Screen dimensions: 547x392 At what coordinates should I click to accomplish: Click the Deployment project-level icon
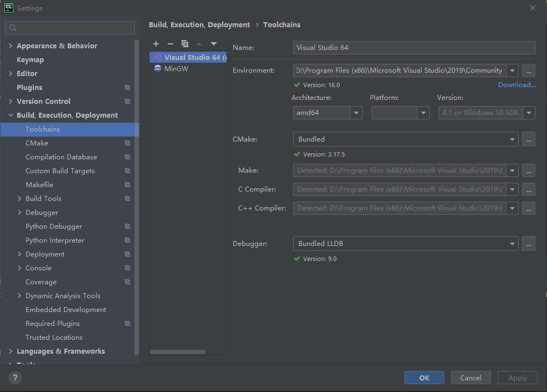(127, 254)
